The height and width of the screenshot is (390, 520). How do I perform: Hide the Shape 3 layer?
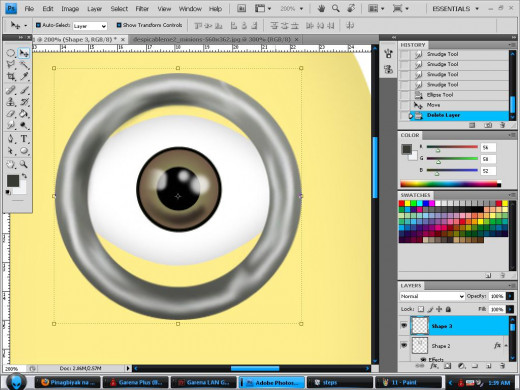[x=404, y=325]
